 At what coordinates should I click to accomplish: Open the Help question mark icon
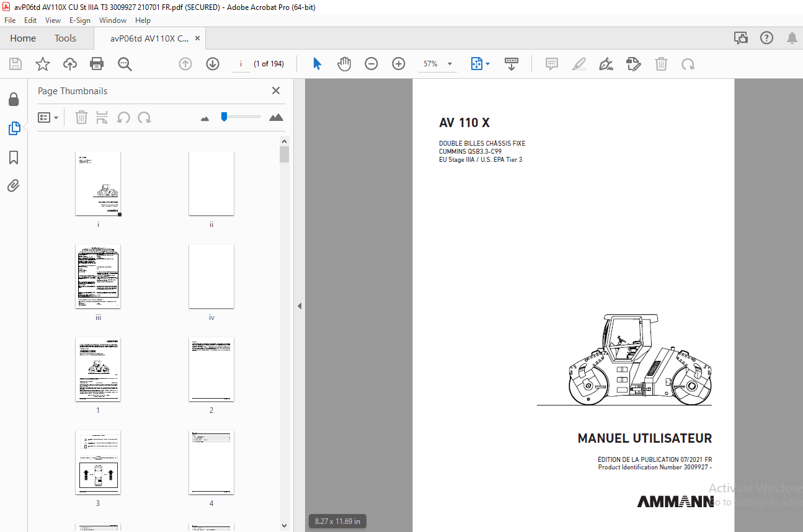coord(767,38)
